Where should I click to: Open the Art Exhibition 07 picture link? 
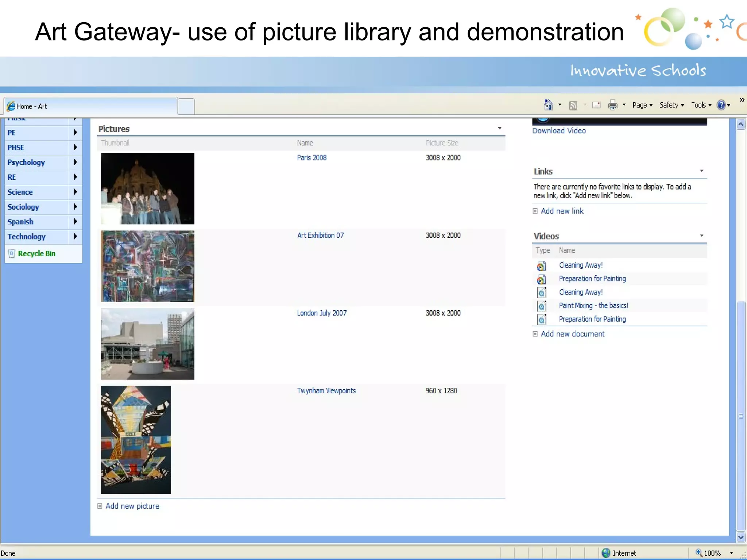pyautogui.click(x=320, y=236)
